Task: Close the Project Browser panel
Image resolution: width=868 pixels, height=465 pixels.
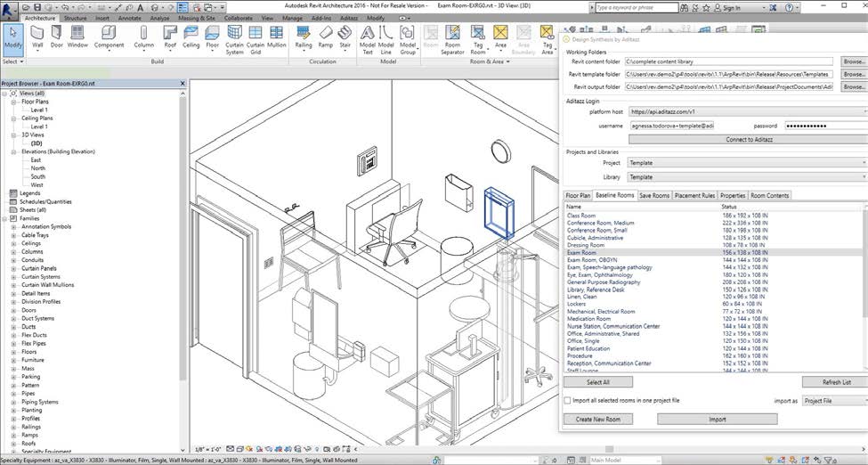Action: tap(183, 84)
